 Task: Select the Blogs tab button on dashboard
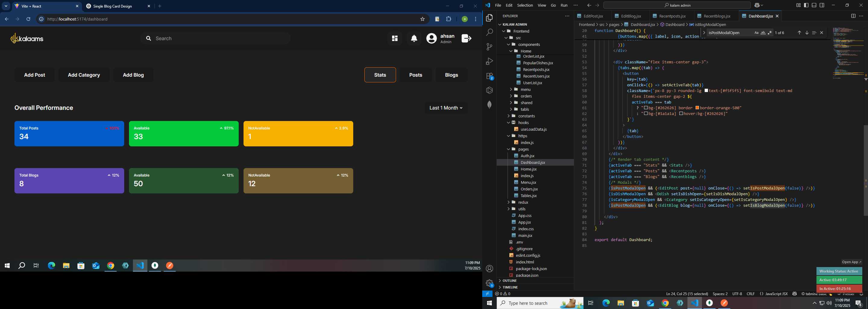(x=451, y=75)
